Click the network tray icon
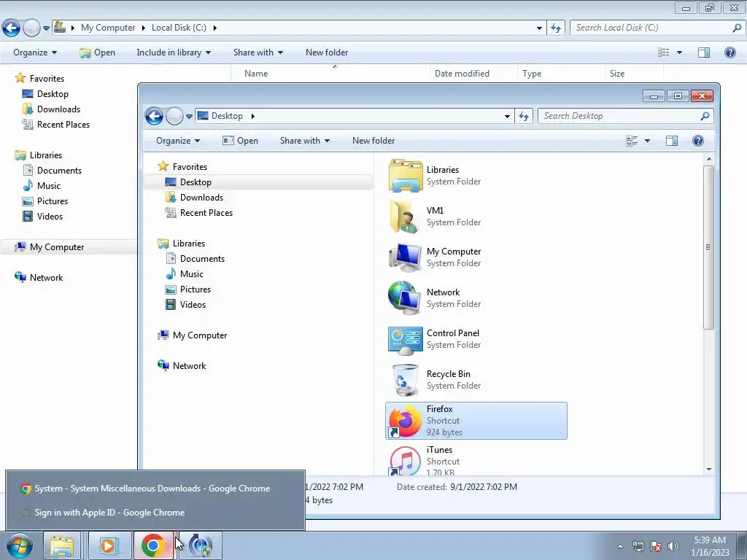Image resolution: width=747 pixels, height=560 pixels. pyautogui.click(x=638, y=546)
